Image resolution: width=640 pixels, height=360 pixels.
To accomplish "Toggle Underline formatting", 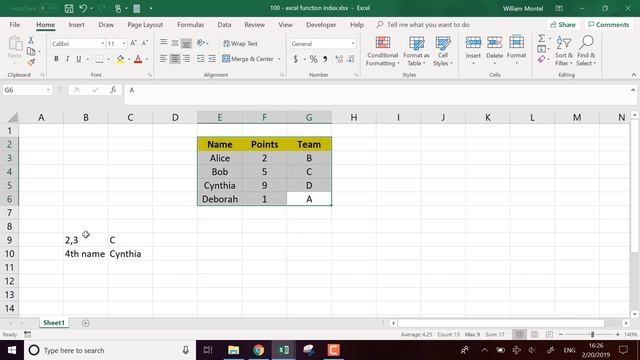I will click(78, 59).
